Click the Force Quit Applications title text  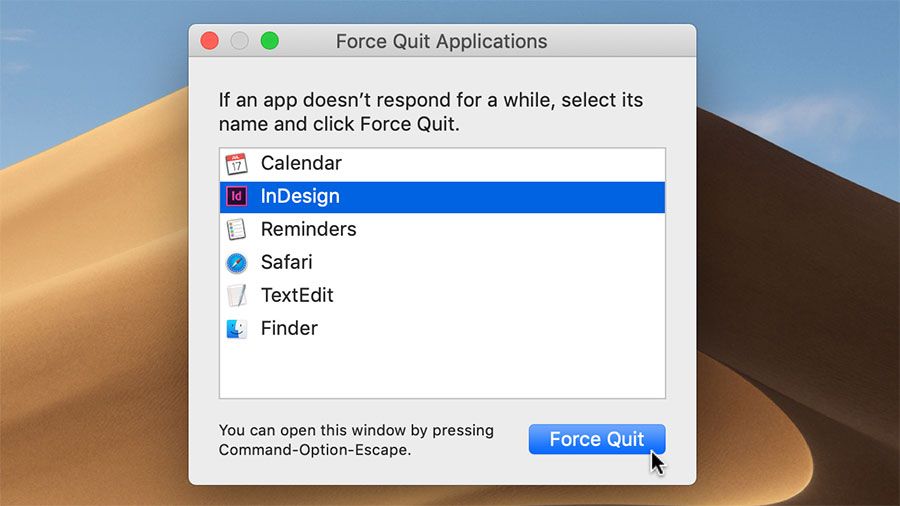441,42
